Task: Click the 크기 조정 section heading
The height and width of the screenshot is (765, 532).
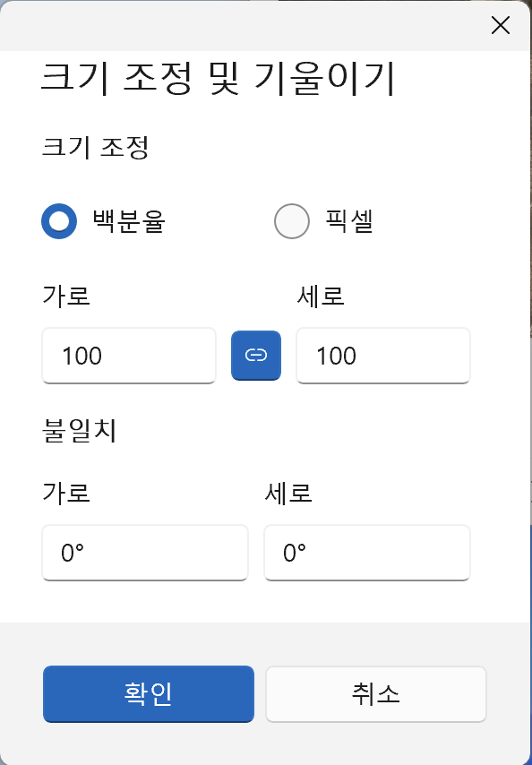Action: click(x=95, y=148)
